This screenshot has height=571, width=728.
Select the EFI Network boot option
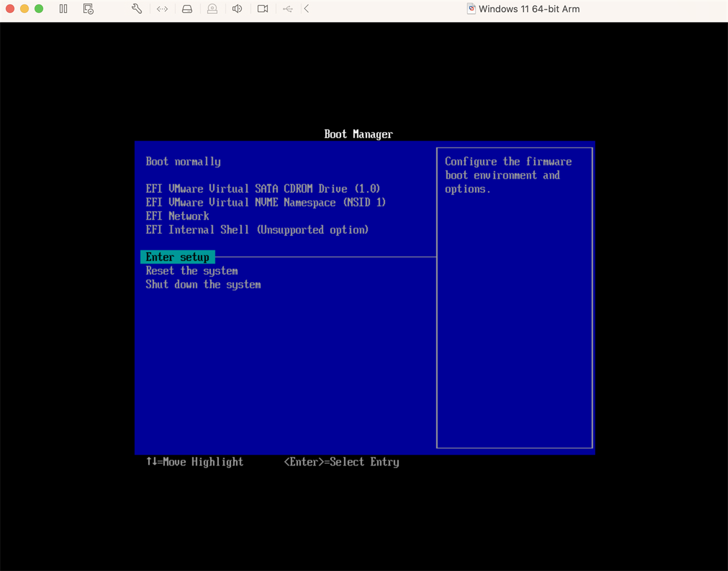(x=178, y=216)
